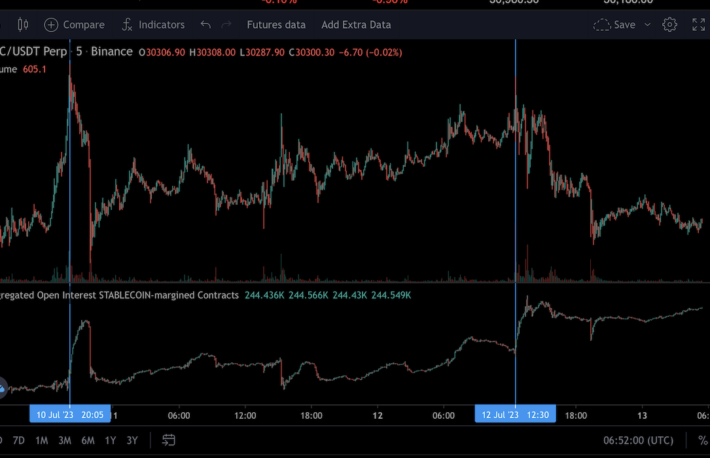Image resolution: width=710 pixels, height=458 pixels.
Task: Click the open interest value 244.436K
Action: pyautogui.click(x=264, y=295)
